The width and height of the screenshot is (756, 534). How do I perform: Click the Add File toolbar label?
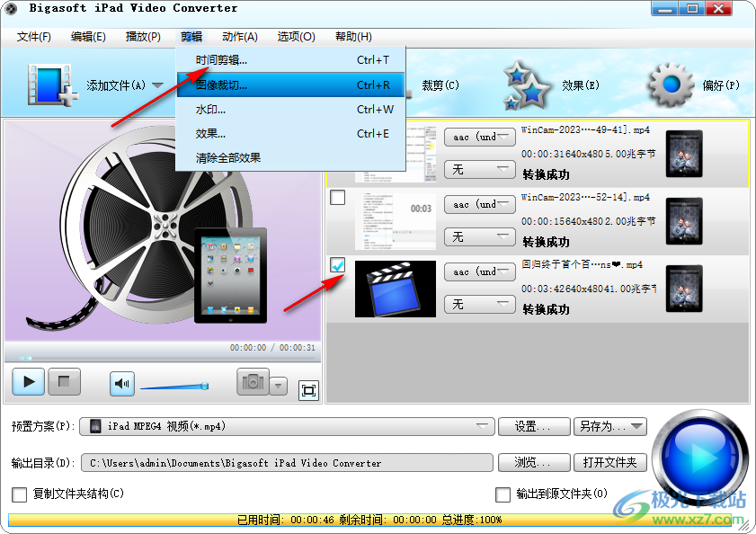(116, 85)
